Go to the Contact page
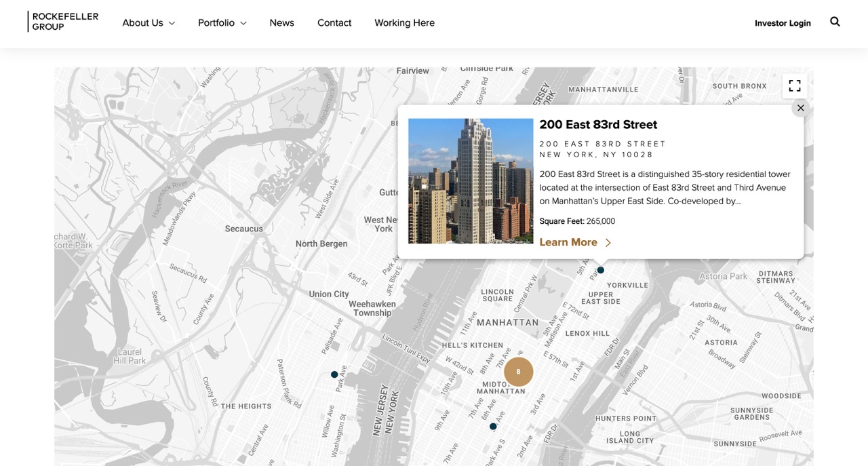The height and width of the screenshot is (466, 868). pyautogui.click(x=334, y=23)
